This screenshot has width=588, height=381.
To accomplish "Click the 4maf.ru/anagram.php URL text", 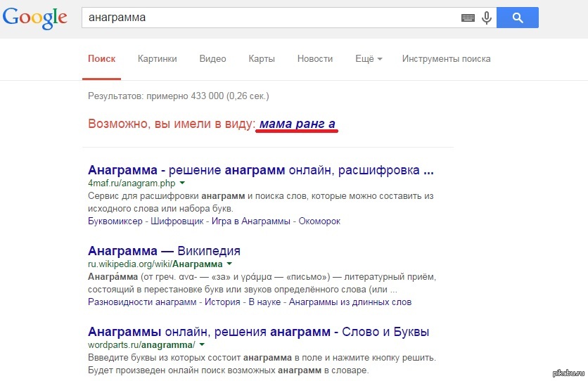I will [132, 183].
